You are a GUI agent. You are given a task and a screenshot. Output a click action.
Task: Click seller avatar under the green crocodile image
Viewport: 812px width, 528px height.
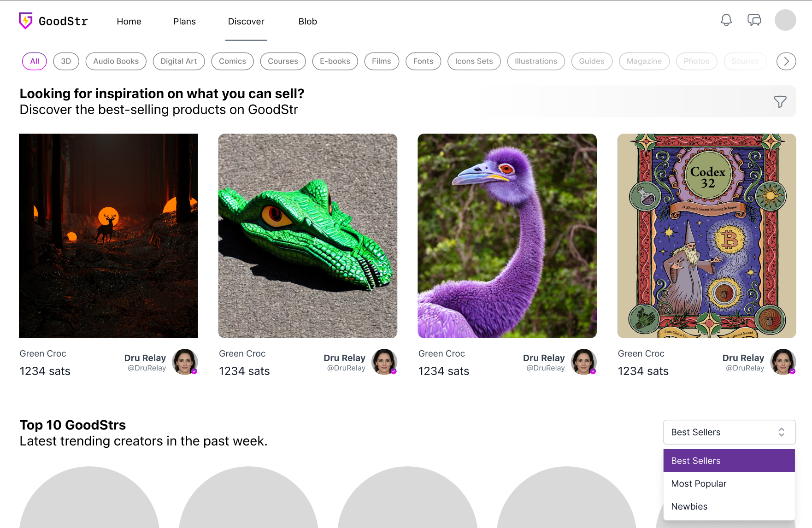click(x=384, y=362)
